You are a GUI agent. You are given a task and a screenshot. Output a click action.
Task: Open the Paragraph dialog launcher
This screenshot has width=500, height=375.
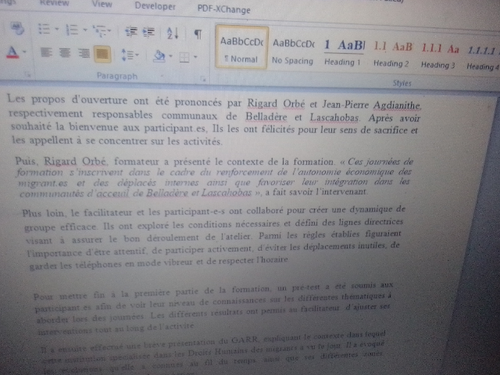point(203,79)
